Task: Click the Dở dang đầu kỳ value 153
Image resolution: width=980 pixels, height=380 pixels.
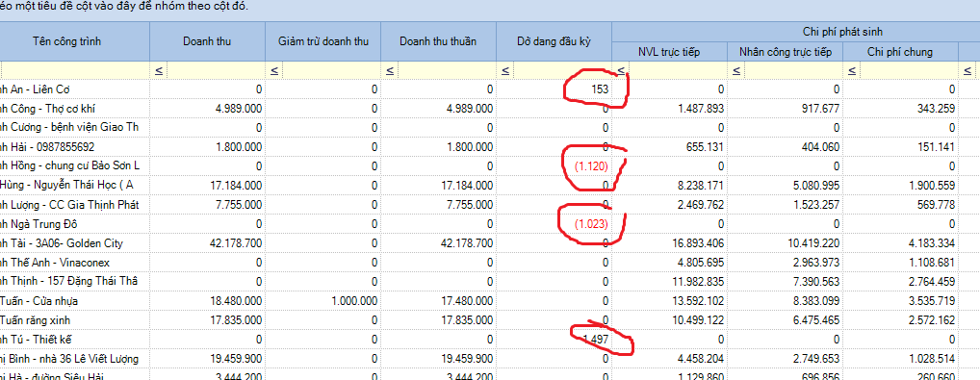Action: click(x=600, y=89)
